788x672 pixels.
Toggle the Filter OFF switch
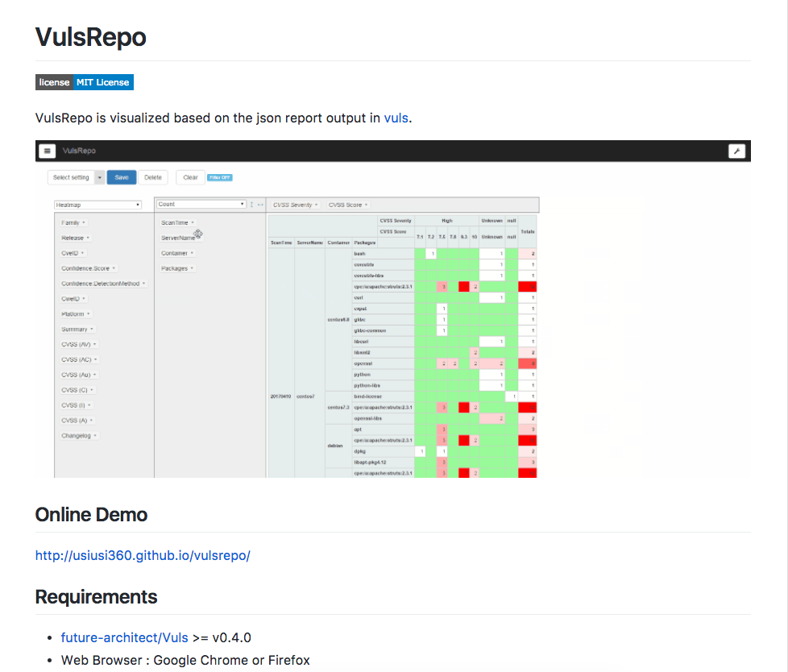[219, 177]
